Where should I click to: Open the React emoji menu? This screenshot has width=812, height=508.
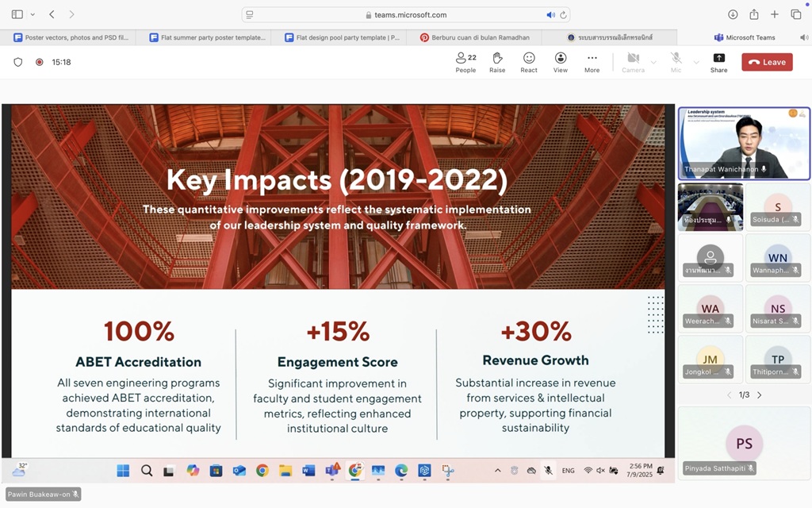coord(529,62)
